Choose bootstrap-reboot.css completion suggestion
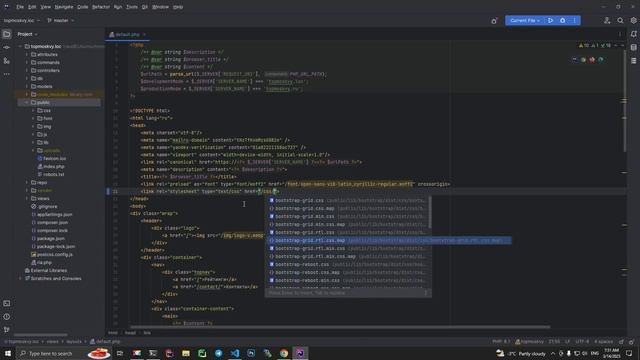 pyautogui.click(x=348, y=264)
